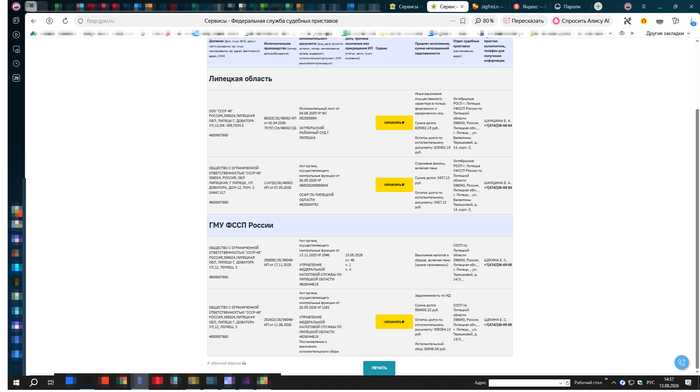Open the taskbar clock and date
Viewport: 700px width, 392px height.
(x=669, y=382)
